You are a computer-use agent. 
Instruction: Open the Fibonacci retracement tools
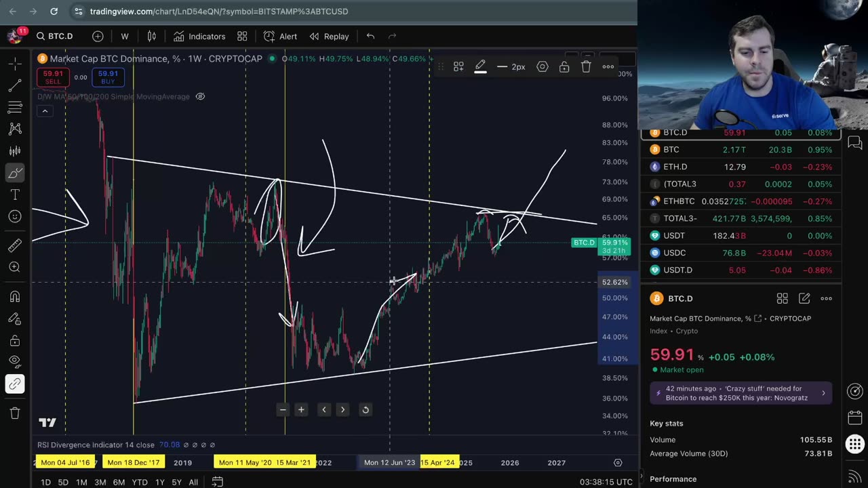pos(15,107)
